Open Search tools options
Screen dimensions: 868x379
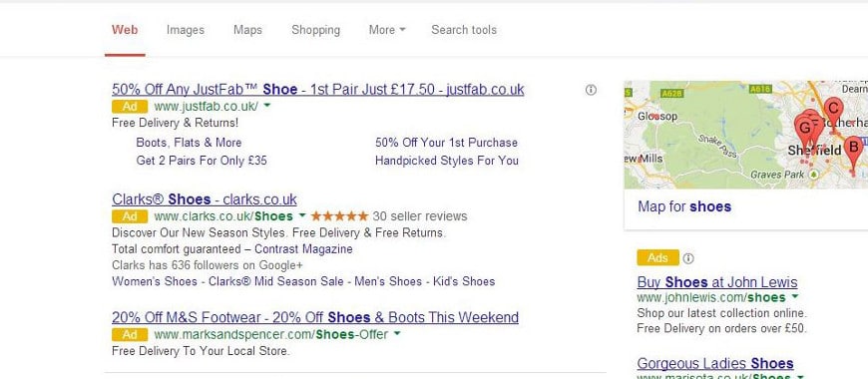coord(464,30)
